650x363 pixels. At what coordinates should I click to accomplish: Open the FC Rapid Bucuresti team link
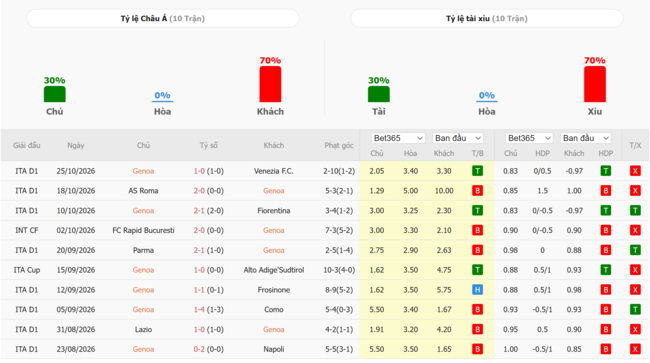(143, 230)
